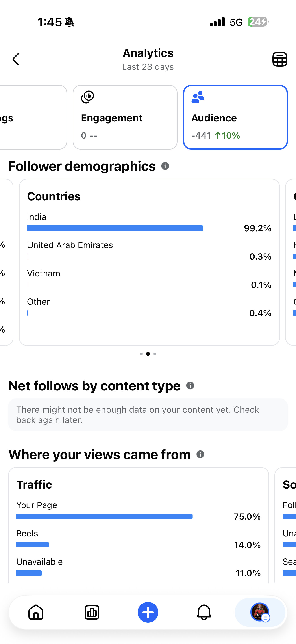Go to Home in bottom navigation
Image resolution: width=296 pixels, height=644 pixels.
tap(36, 612)
